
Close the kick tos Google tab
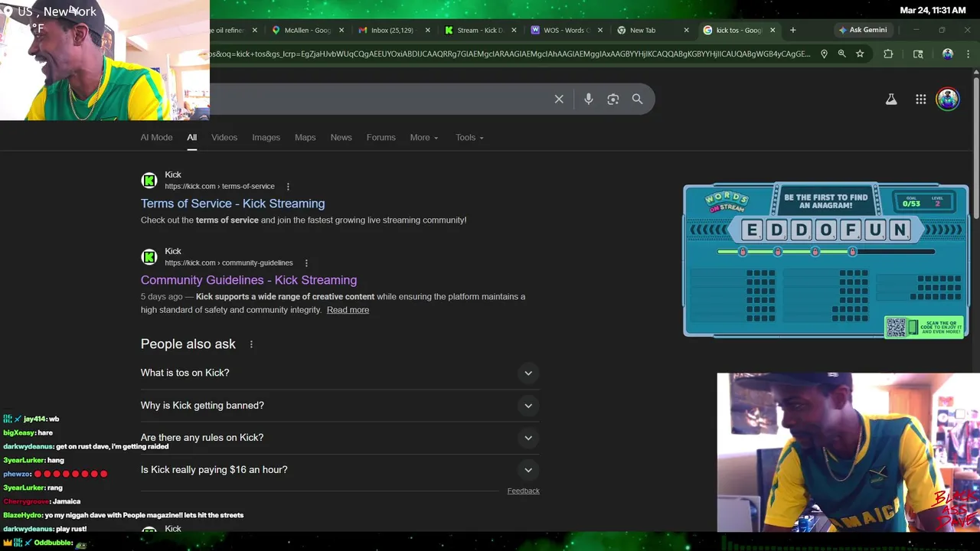(x=773, y=30)
